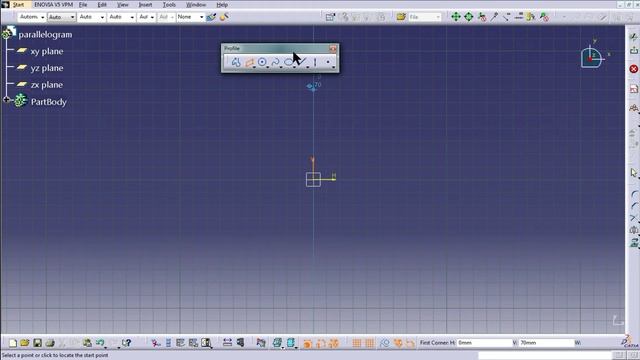Toggle the Snap to Point grid icon
640x360 pixels.
(369, 343)
